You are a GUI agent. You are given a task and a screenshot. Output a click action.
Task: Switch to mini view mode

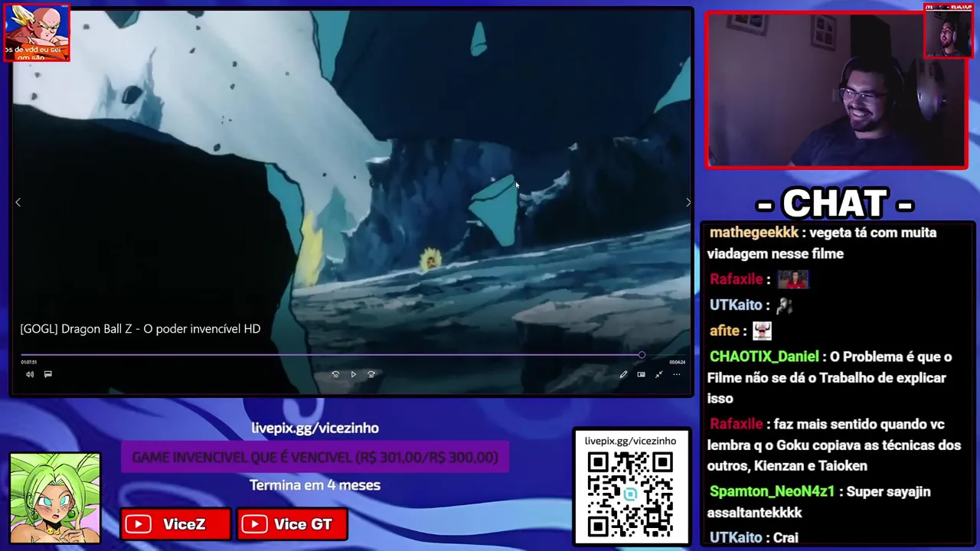pos(641,374)
